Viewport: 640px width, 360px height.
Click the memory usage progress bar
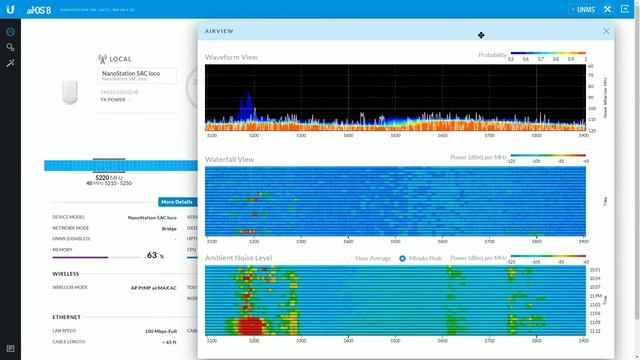tap(96, 258)
